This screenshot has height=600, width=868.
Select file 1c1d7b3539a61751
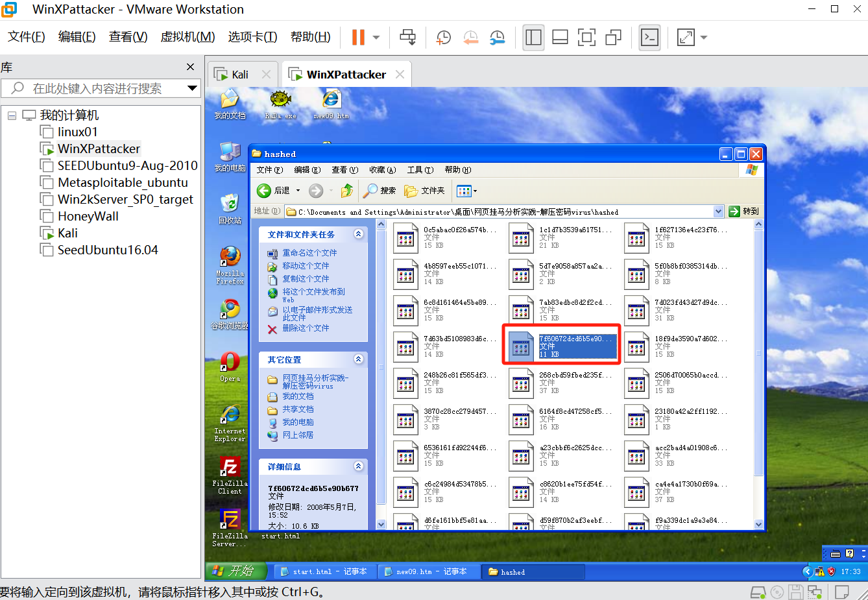pos(561,237)
